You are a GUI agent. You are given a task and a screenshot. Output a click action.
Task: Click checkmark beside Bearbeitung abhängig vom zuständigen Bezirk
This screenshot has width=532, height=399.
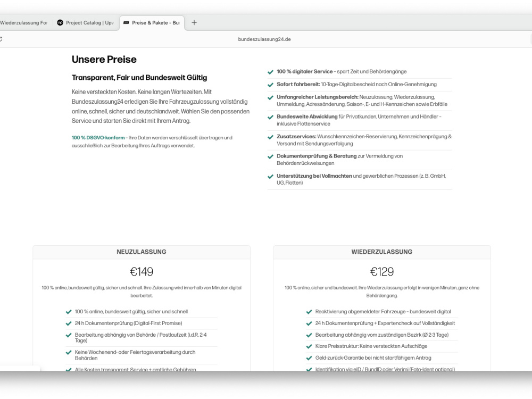pyautogui.click(x=309, y=335)
